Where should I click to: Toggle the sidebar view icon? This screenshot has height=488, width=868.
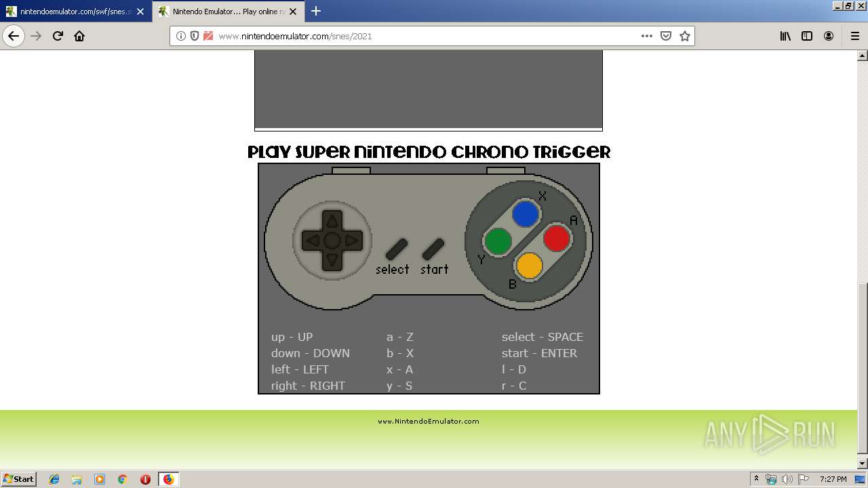click(x=807, y=36)
